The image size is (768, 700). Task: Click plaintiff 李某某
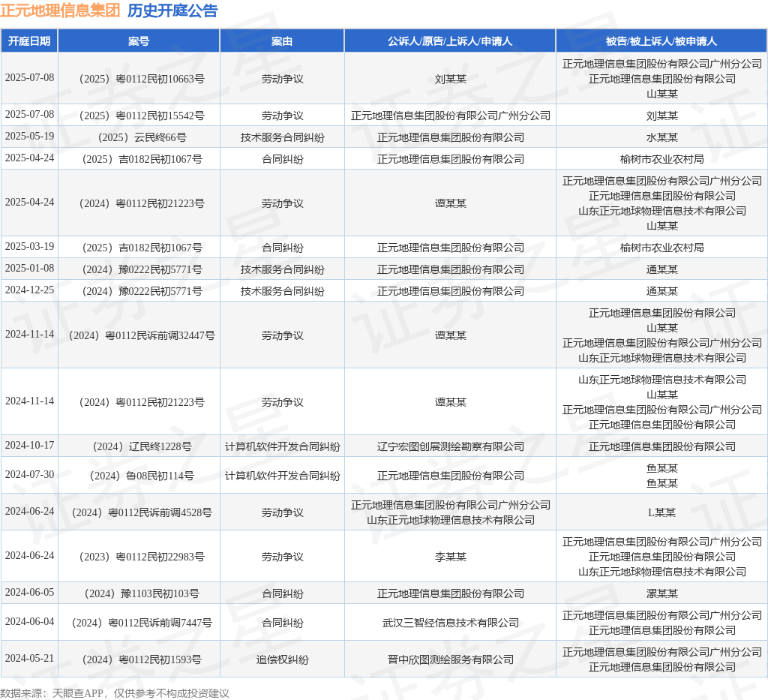pyautogui.click(x=450, y=557)
